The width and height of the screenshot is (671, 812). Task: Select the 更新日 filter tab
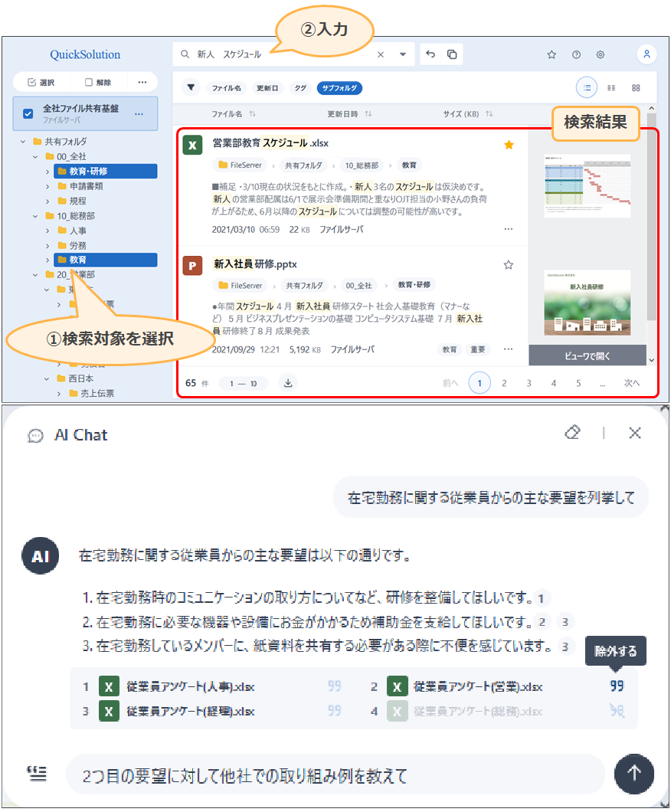pyautogui.click(x=267, y=88)
